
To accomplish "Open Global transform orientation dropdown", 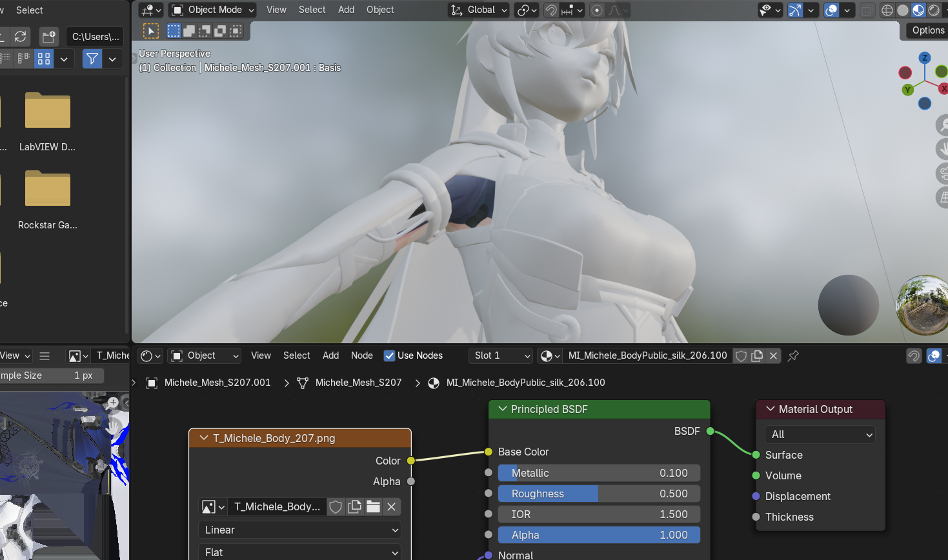I will tap(479, 10).
